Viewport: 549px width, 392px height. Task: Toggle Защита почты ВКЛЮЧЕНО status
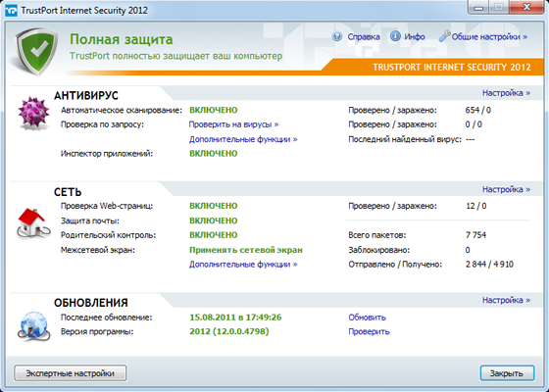(214, 220)
